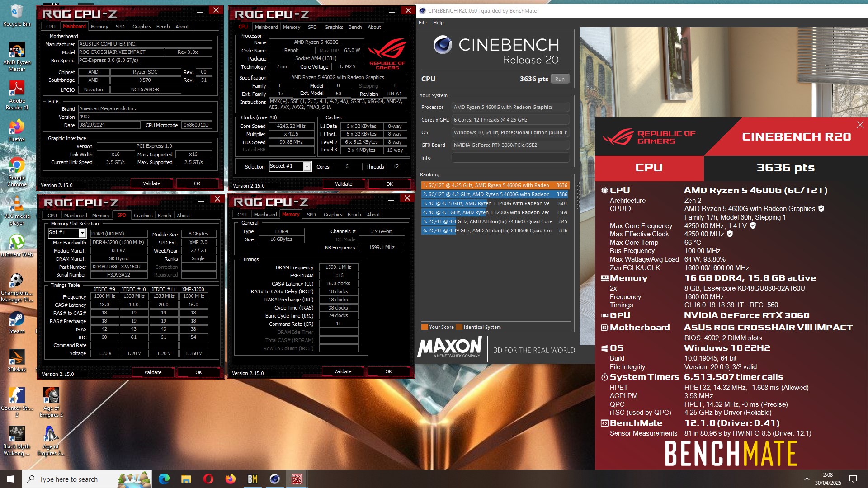Open Firefox from the taskbar
This screenshot has height=488, width=868.
(x=230, y=479)
